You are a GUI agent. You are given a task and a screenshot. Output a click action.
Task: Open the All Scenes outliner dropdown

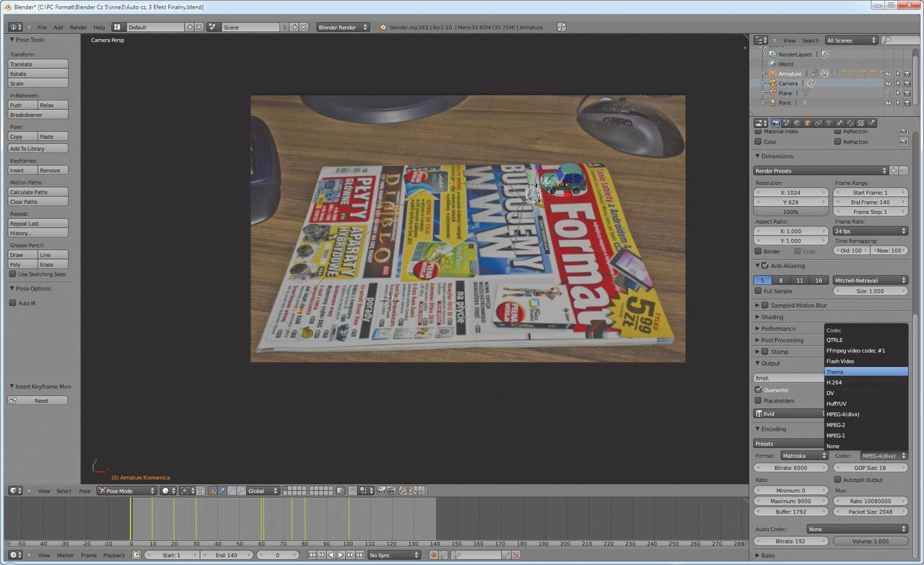pyautogui.click(x=852, y=40)
